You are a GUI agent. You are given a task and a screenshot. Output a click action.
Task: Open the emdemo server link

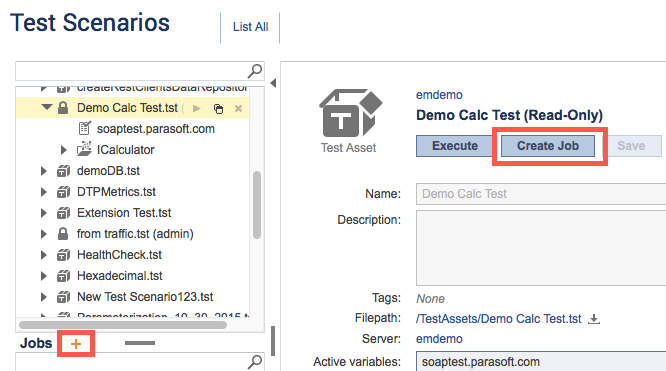coord(439,339)
